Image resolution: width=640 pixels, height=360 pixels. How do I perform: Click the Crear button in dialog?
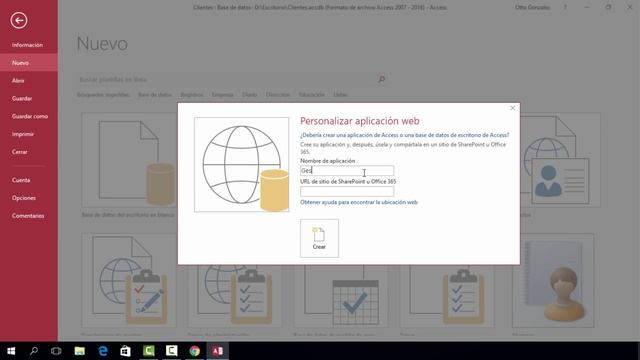click(x=319, y=238)
